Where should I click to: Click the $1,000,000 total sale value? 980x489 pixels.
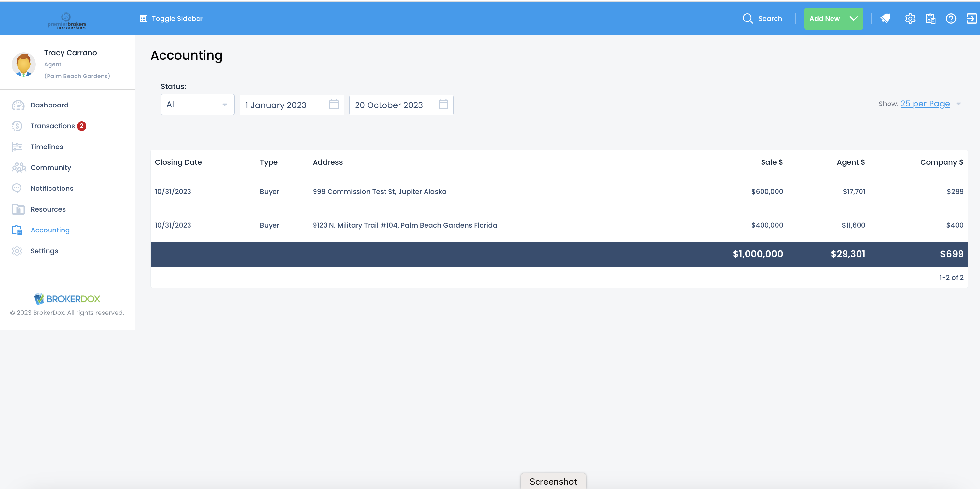[757, 254]
